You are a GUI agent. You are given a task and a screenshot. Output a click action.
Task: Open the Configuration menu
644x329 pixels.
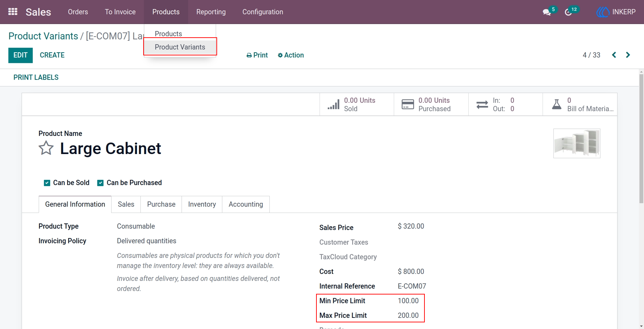coord(263,12)
